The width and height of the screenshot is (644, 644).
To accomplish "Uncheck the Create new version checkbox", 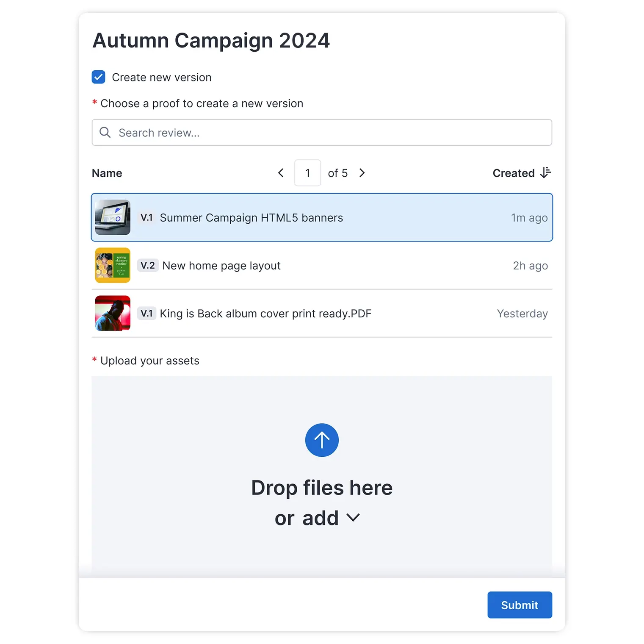I will [x=98, y=77].
